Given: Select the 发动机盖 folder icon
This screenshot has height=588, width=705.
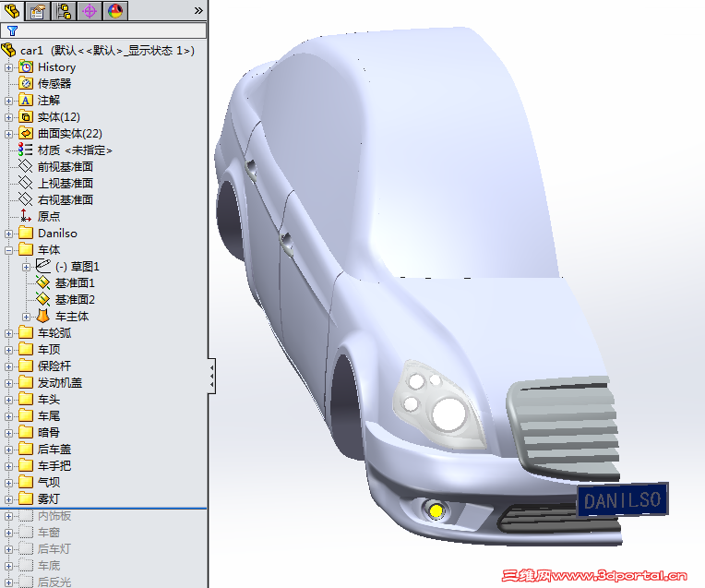Looking at the screenshot, I should point(26,383).
